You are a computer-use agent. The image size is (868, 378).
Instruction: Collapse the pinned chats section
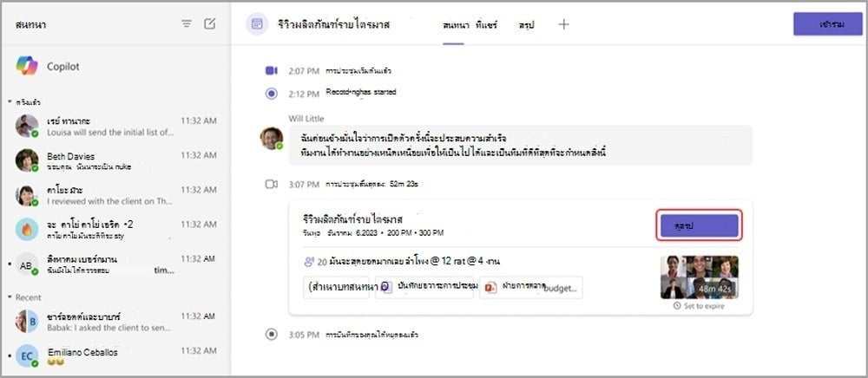pyautogui.click(x=10, y=102)
